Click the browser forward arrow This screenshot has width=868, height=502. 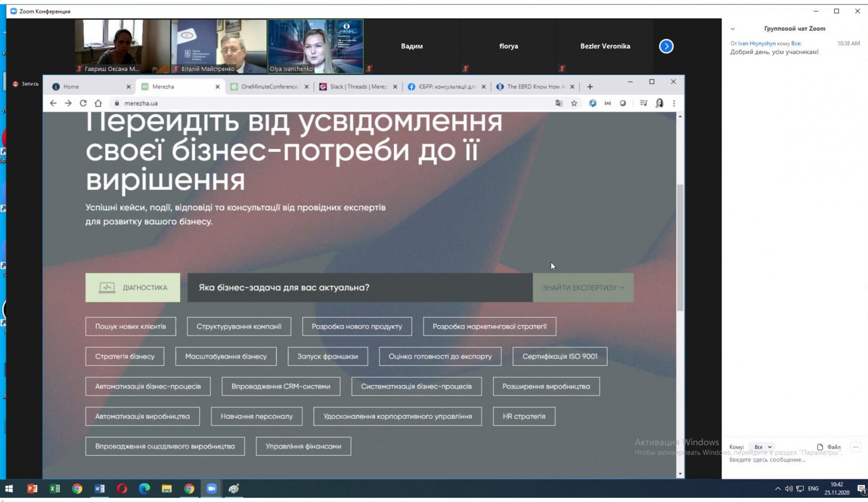click(x=68, y=103)
